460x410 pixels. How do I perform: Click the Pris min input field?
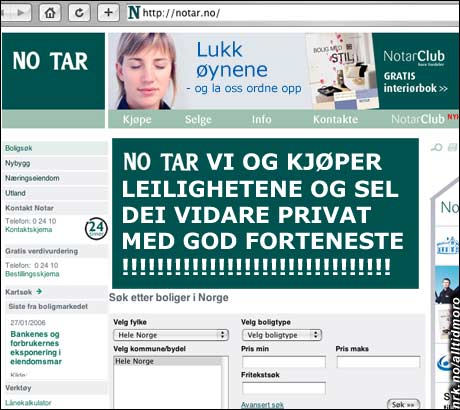pos(284,362)
